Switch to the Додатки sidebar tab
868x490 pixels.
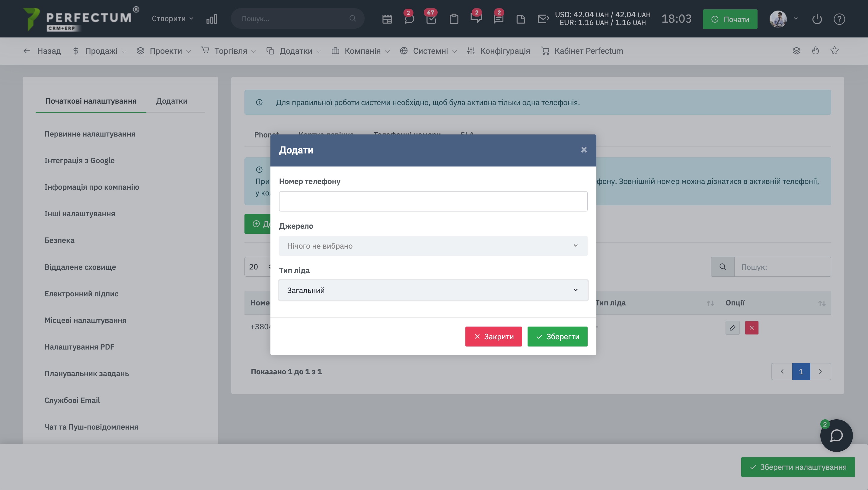171,101
